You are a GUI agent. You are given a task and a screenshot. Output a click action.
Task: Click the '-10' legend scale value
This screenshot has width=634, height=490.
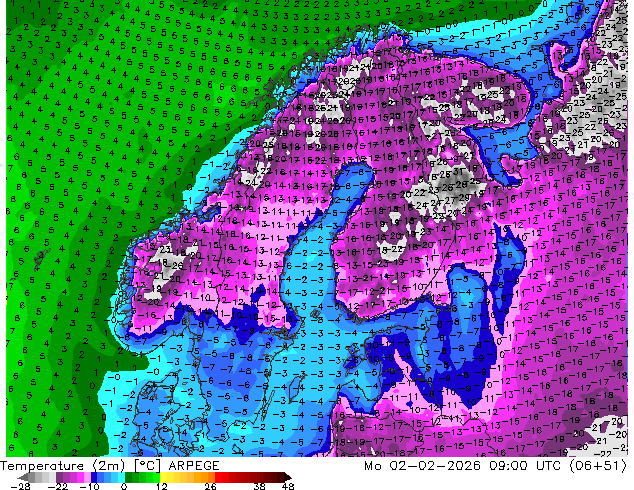point(89,486)
